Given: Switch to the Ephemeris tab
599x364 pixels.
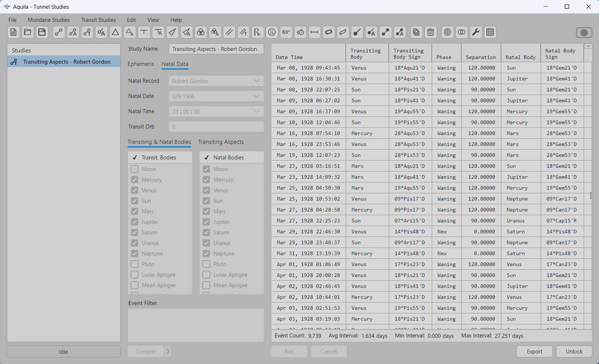Looking at the screenshot, I should [x=141, y=64].
